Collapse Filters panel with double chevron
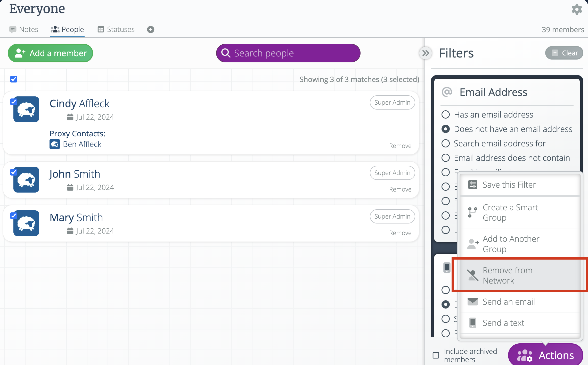Screen dimensions: 588x365 (426, 53)
